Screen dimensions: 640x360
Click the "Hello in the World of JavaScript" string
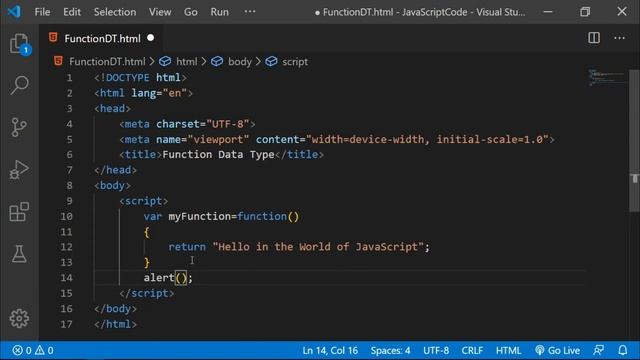[318, 247]
